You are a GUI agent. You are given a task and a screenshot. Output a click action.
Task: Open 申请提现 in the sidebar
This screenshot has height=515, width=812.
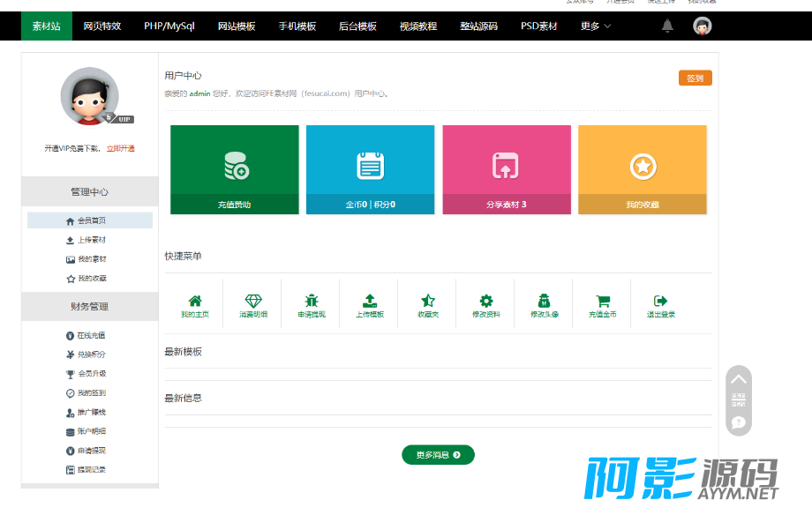click(x=86, y=451)
